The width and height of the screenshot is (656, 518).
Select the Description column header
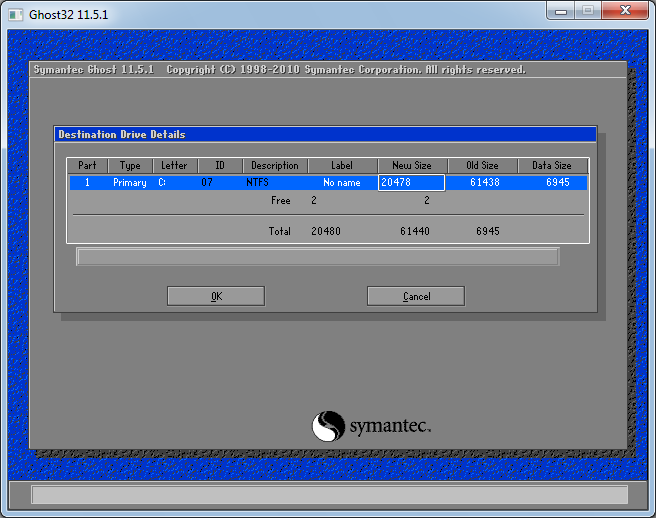coord(275,166)
